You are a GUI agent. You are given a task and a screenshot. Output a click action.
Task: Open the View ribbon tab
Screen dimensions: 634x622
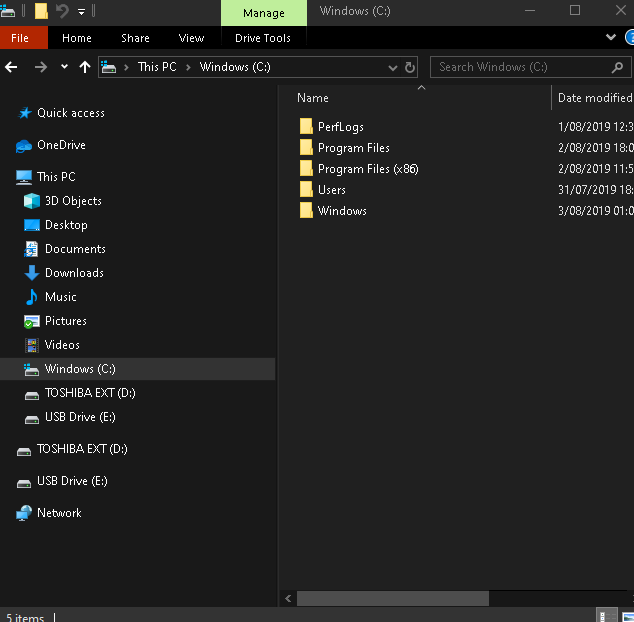(x=191, y=38)
